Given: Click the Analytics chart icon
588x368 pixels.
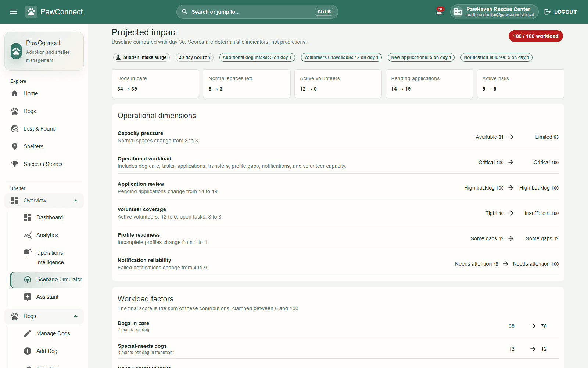Looking at the screenshot, I should pos(28,235).
